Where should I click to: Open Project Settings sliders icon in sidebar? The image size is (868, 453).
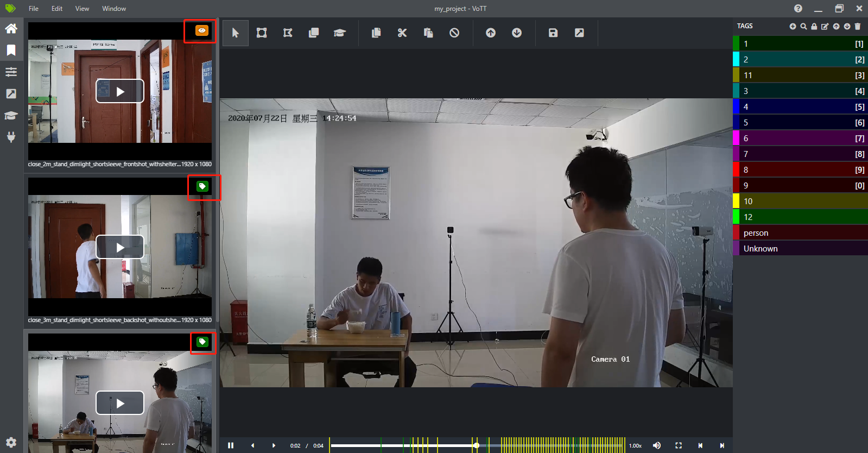tap(11, 72)
